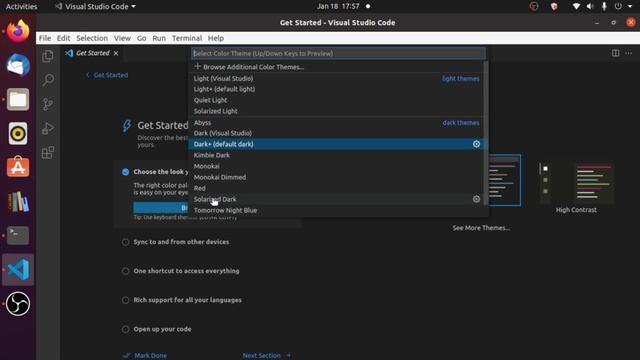Click Activities in the top bar
This screenshot has width=640, height=360.
[x=21, y=6]
